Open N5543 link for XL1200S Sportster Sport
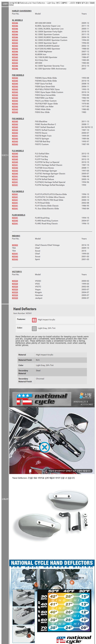Screen dimensions: 96x644 tap(15, 43)
